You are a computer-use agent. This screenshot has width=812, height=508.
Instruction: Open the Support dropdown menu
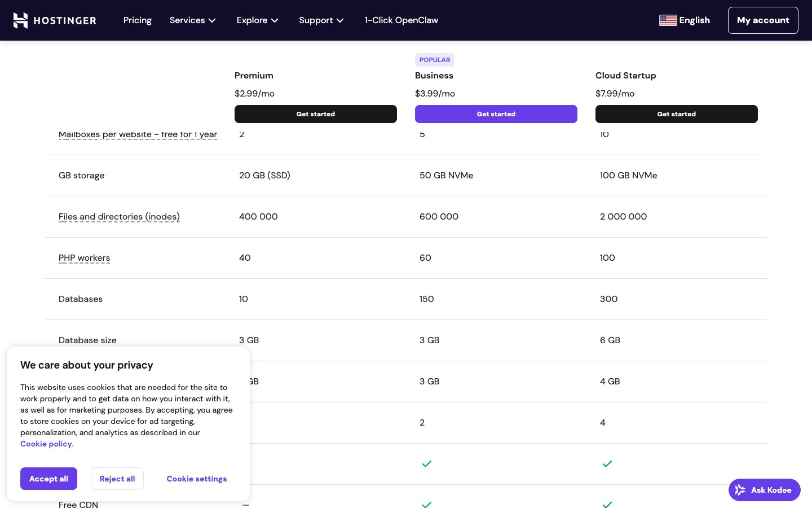click(x=321, y=20)
